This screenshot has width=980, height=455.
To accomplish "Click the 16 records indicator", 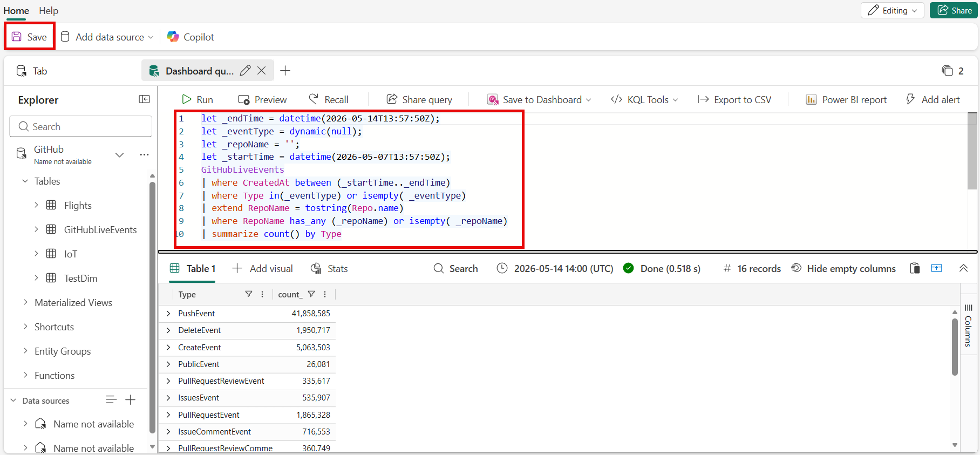I will pos(752,268).
